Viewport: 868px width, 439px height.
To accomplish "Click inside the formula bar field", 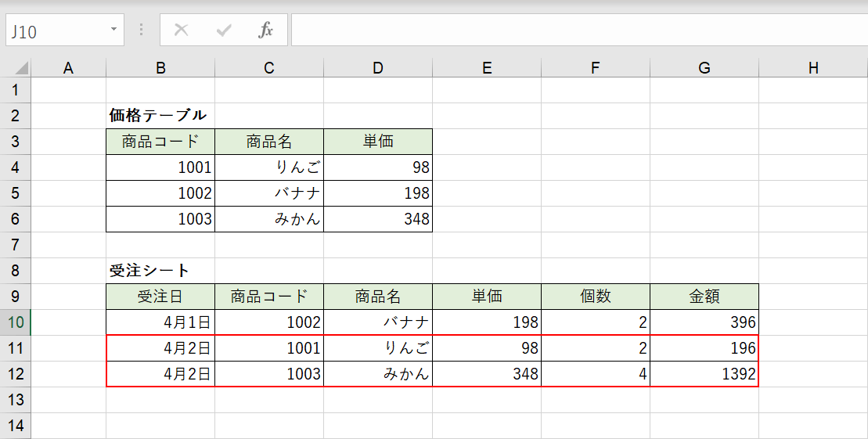I will (x=579, y=30).
